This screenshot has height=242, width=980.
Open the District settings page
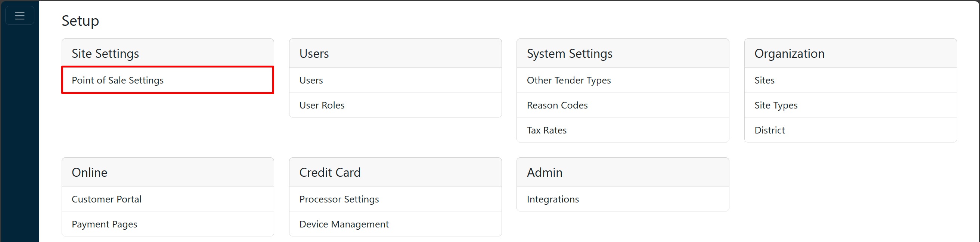click(770, 130)
